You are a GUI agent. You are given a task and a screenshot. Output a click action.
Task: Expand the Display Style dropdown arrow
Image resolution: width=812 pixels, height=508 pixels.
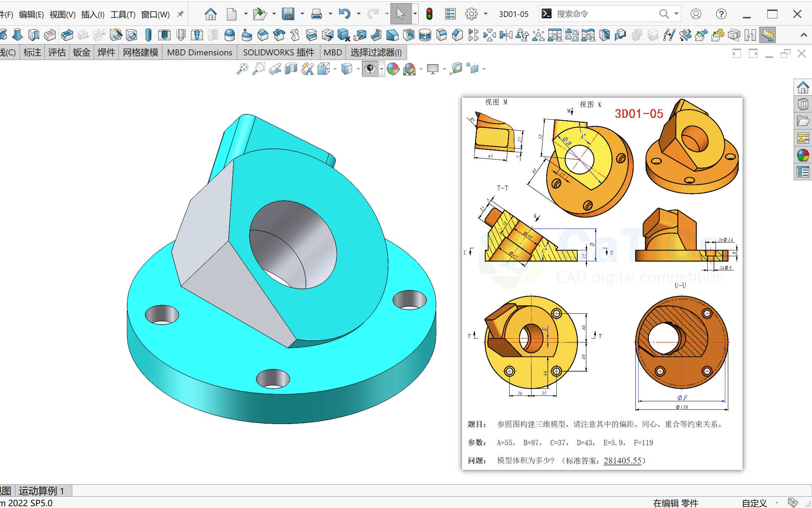(x=358, y=69)
